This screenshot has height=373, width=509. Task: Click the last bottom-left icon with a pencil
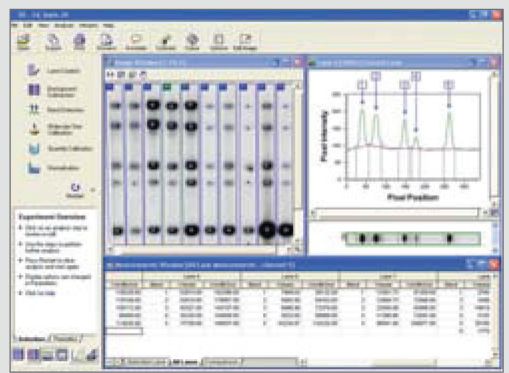91,355
